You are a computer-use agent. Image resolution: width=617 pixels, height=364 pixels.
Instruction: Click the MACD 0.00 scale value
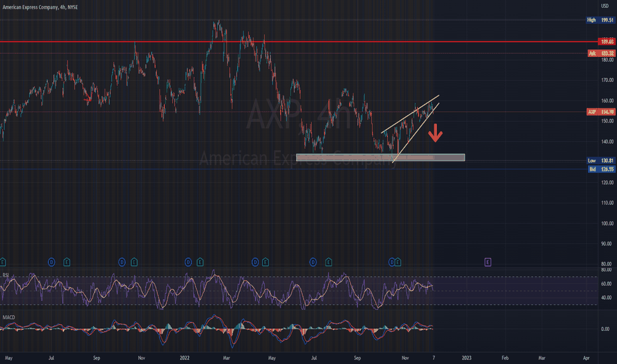(605, 329)
